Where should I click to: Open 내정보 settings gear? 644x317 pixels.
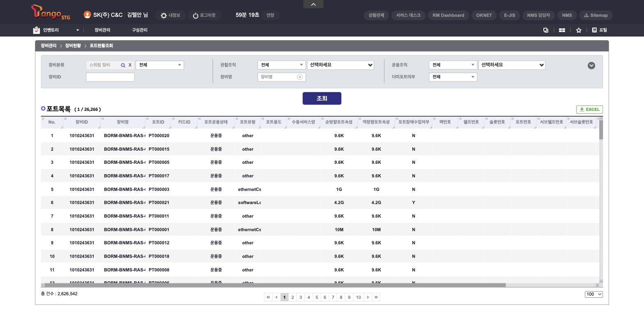click(x=170, y=15)
